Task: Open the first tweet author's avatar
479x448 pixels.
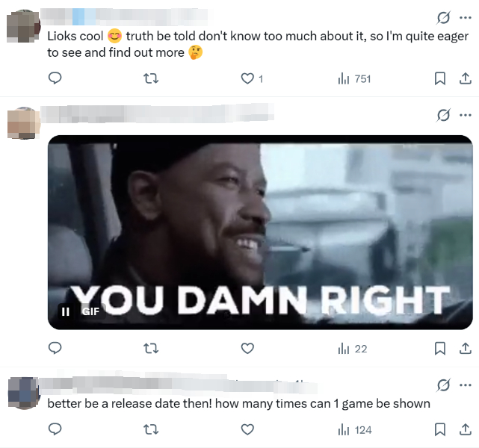Action: click(x=23, y=26)
